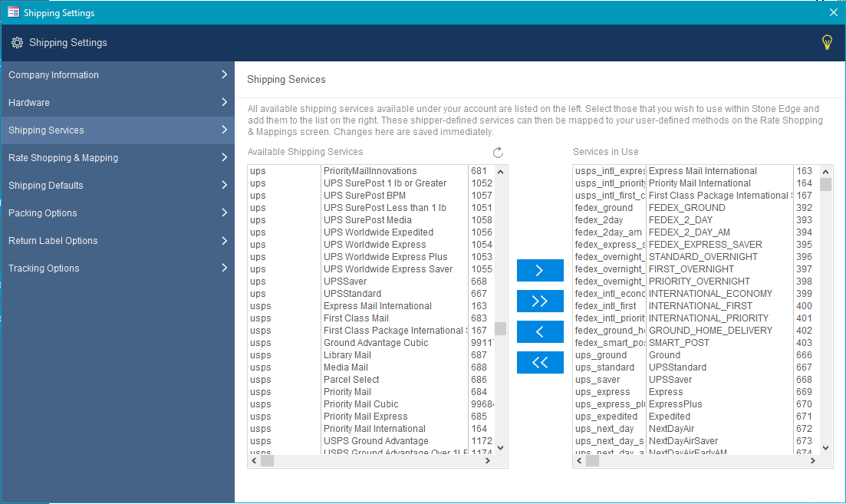
Task: Close the Shipping Settings window
Action: click(834, 12)
